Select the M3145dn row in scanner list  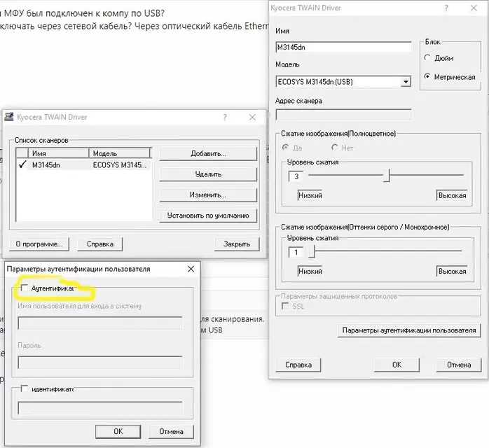point(83,164)
